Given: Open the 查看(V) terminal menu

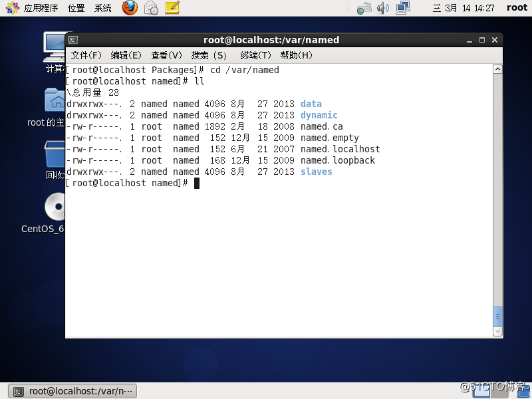Looking at the screenshot, I should point(166,55).
